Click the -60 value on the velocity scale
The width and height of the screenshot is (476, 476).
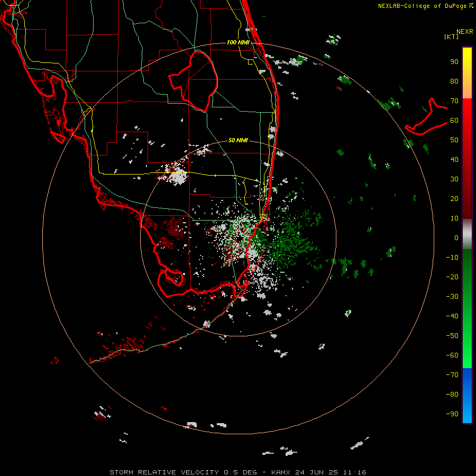[452, 355]
